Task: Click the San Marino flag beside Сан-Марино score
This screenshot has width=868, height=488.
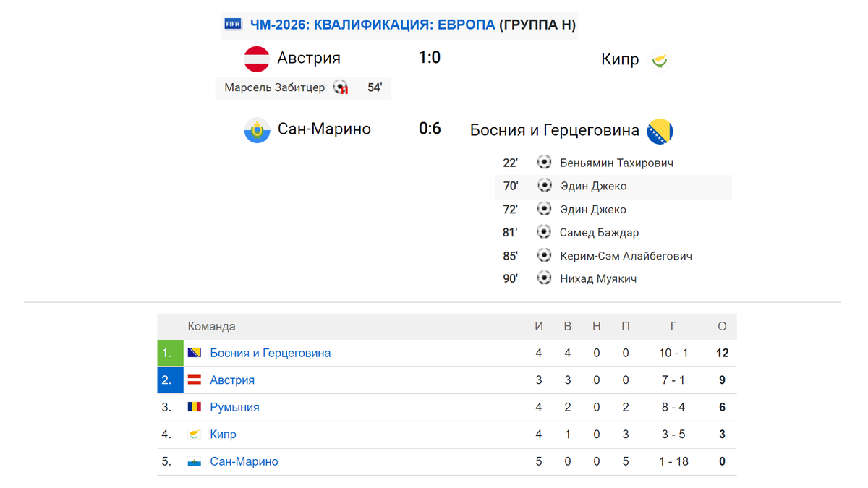Action: (x=257, y=130)
